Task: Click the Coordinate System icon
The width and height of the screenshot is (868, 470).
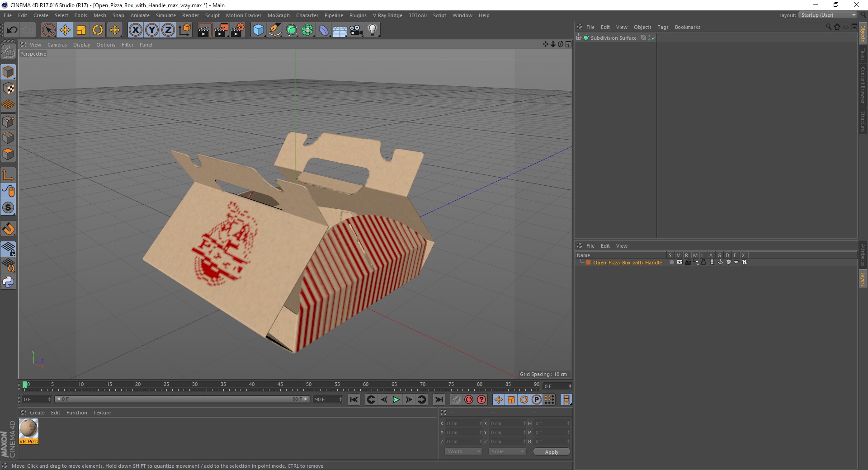Action: tap(184, 30)
